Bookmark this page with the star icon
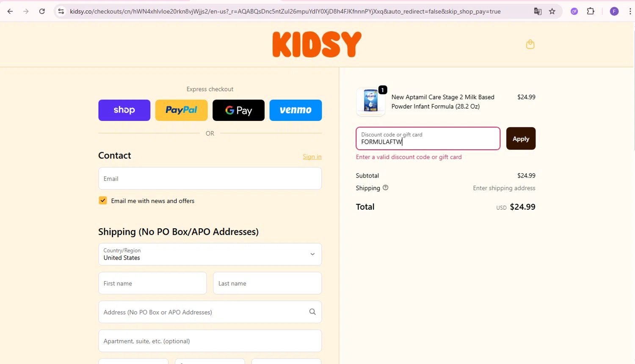635x364 pixels. [552, 11]
